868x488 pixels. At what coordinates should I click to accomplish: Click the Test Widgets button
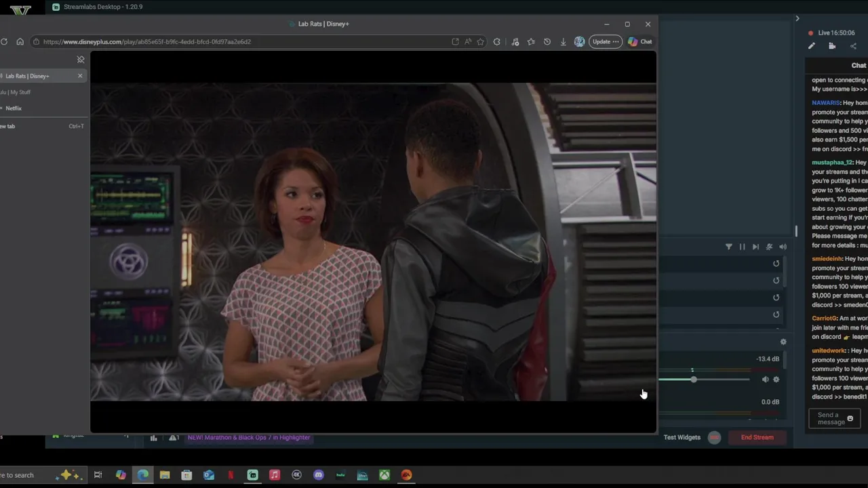(682, 438)
